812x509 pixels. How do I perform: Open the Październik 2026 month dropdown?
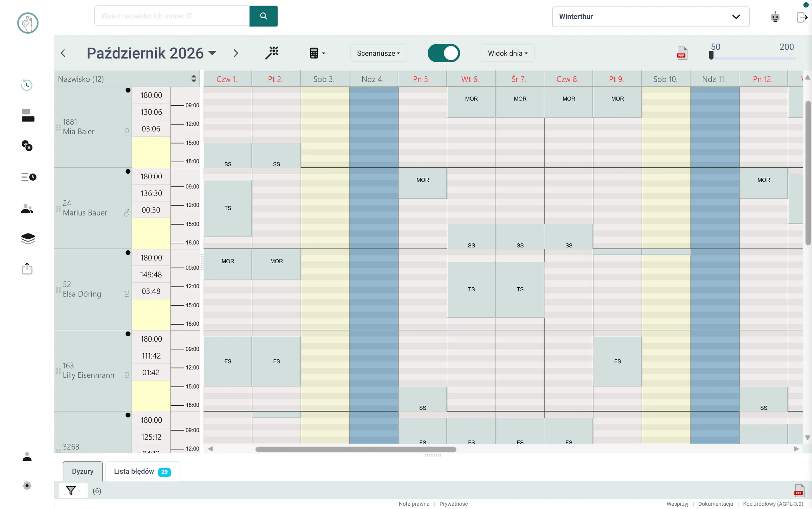[151, 53]
